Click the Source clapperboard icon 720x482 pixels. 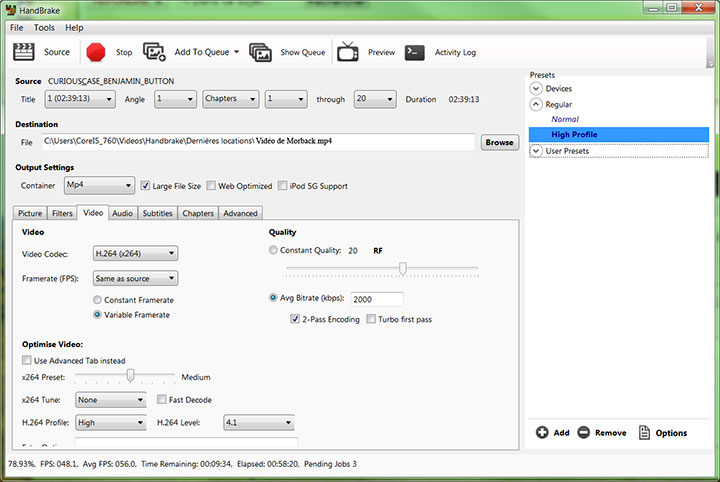point(23,52)
